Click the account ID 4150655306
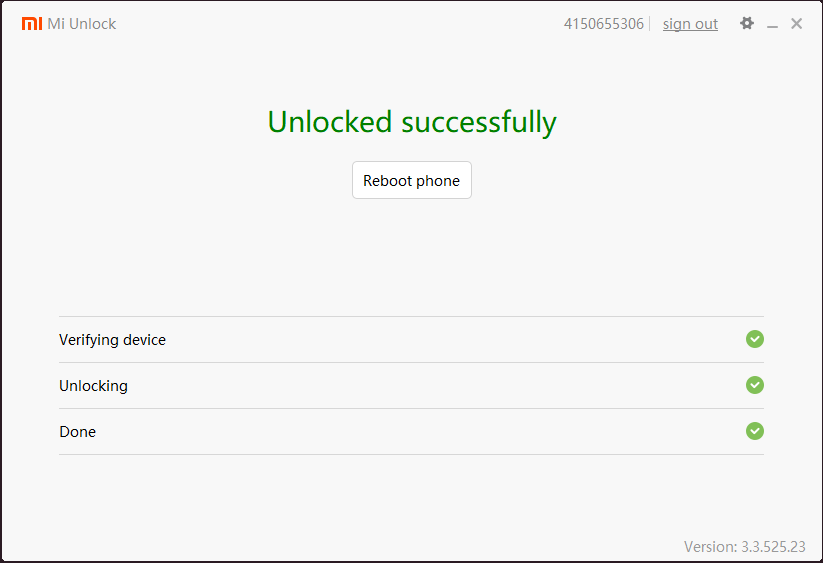This screenshot has width=823, height=563. (603, 24)
